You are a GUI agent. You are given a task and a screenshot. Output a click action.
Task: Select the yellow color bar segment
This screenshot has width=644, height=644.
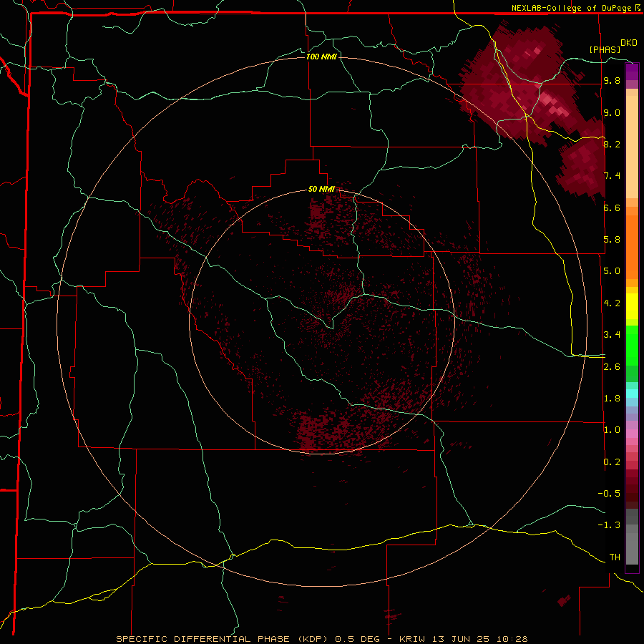click(632, 306)
